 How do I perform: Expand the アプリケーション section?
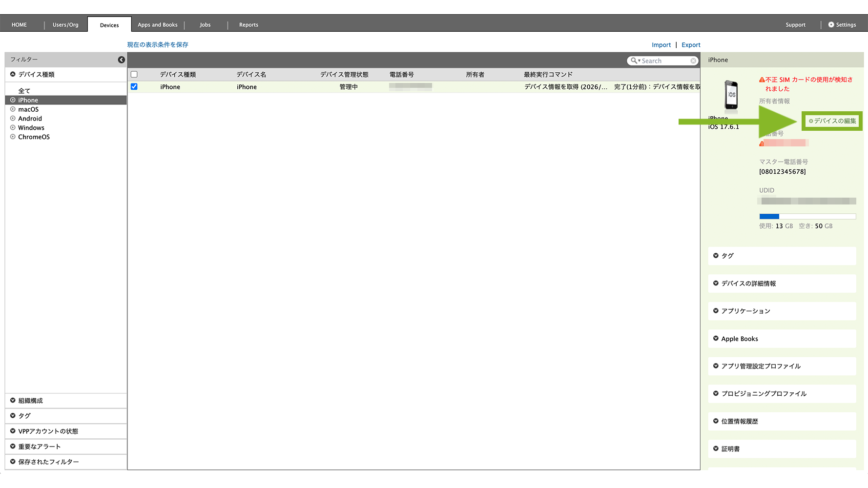coord(745,311)
